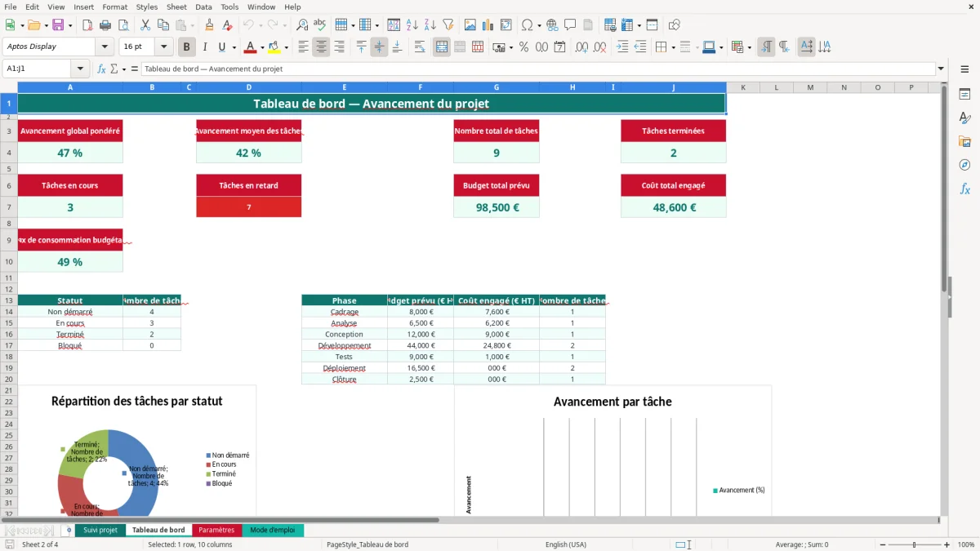Click Function Wizard fx icon

pyautogui.click(x=102, y=69)
